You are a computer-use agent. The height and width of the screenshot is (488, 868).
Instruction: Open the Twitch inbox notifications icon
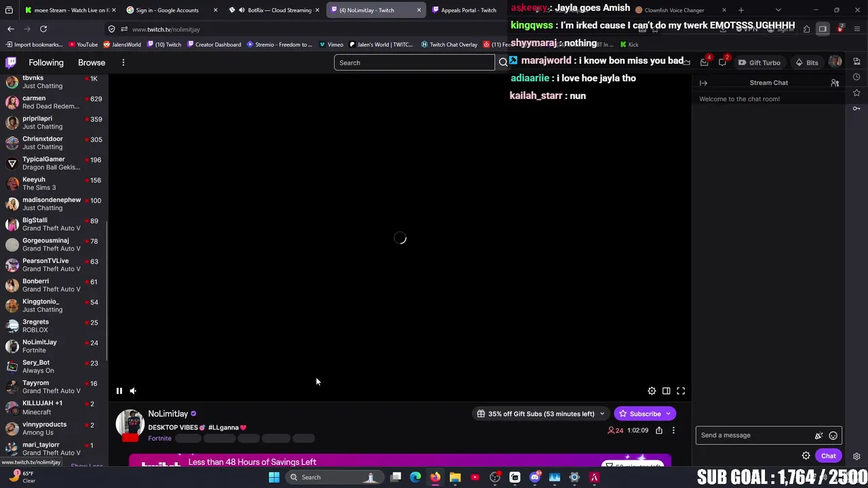click(x=705, y=62)
